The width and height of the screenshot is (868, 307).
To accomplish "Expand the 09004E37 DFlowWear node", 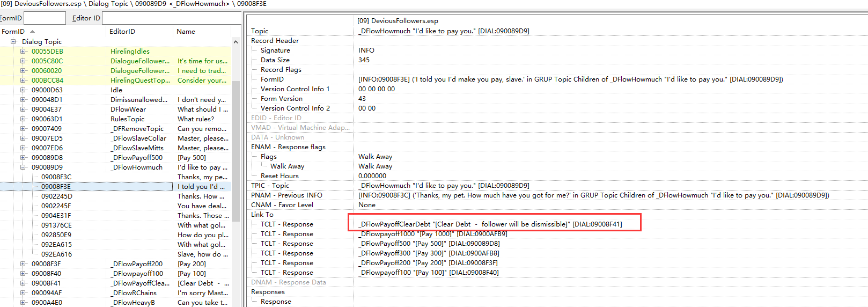I will click(x=23, y=109).
